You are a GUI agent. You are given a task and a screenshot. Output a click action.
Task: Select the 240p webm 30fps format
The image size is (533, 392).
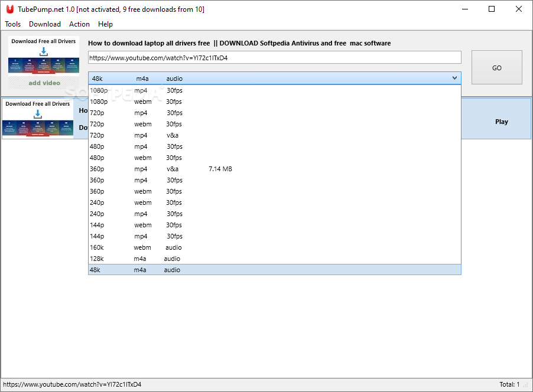click(x=275, y=202)
